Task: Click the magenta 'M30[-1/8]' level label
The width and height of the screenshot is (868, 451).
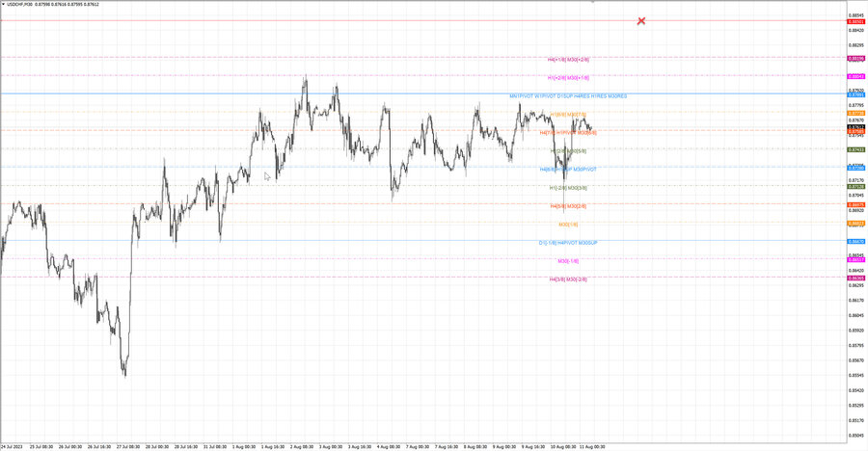Action: [568, 261]
